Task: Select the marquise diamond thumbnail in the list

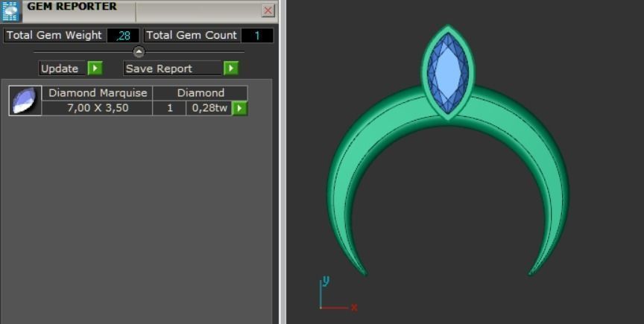Action: tap(25, 101)
